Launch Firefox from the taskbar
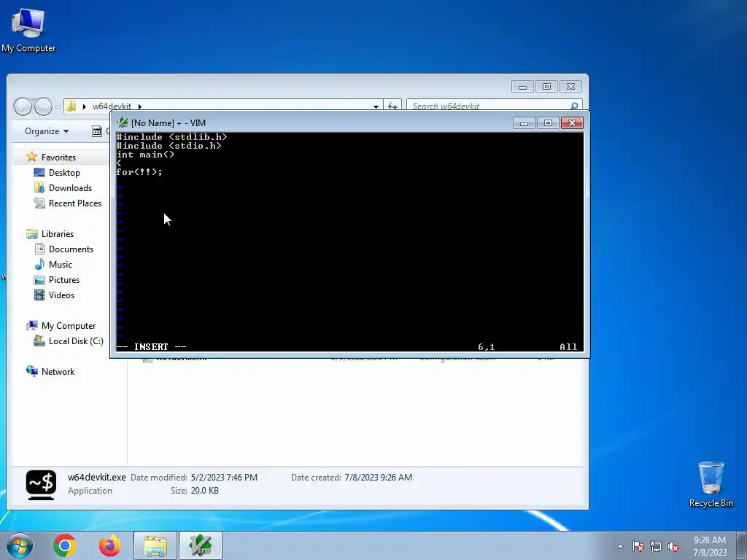 point(109,545)
